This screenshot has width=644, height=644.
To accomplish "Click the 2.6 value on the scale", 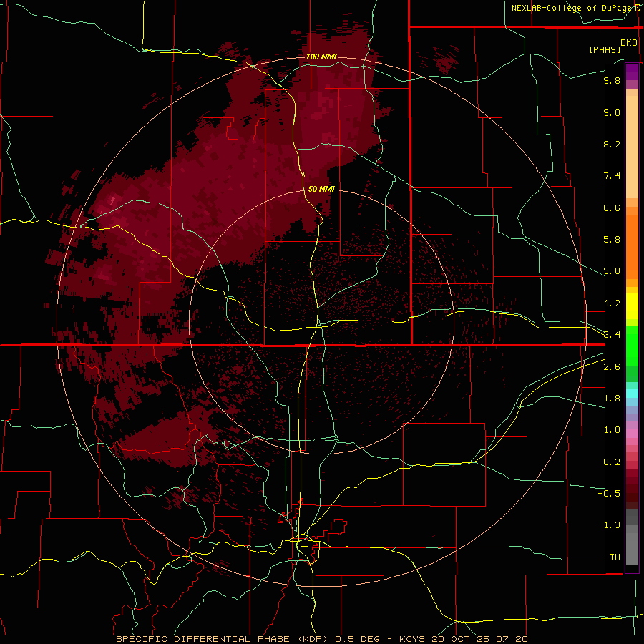I will 612,367.
